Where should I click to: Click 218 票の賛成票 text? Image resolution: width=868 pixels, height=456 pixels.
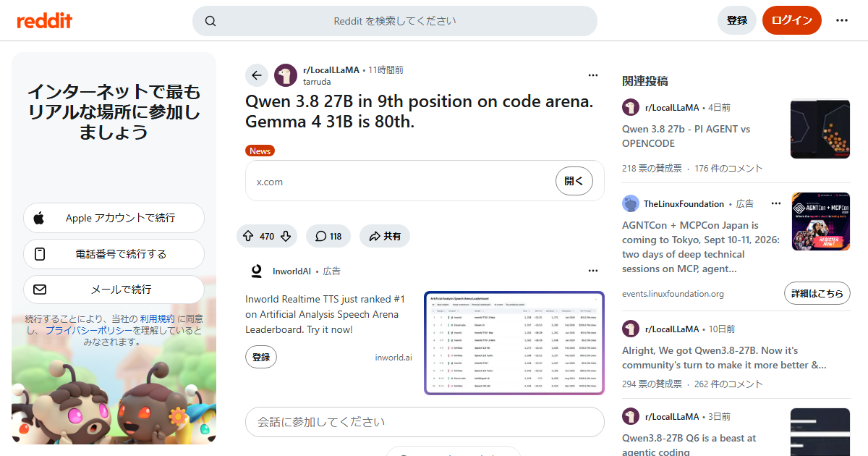pos(652,168)
